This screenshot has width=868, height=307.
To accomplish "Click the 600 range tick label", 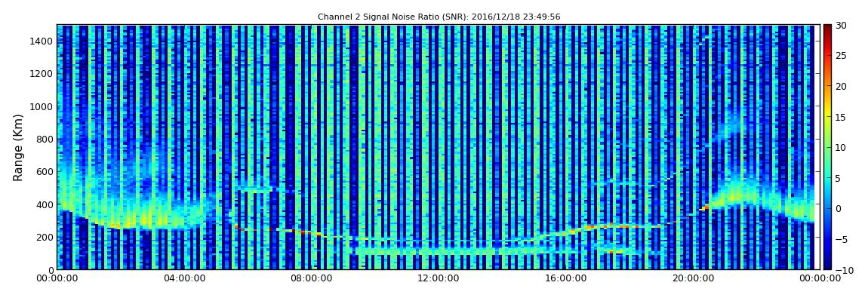I will pos(44,171).
